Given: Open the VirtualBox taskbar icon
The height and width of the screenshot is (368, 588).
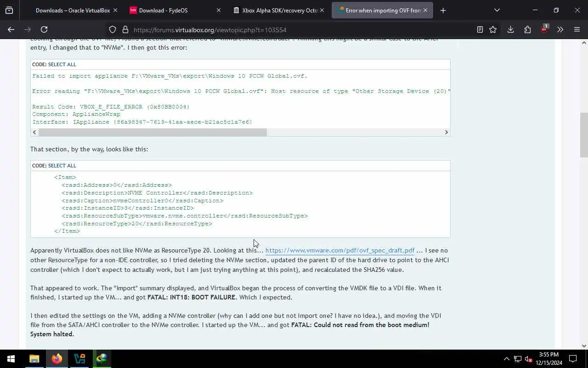Looking at the screenshot, I should (x=79, y=359).
